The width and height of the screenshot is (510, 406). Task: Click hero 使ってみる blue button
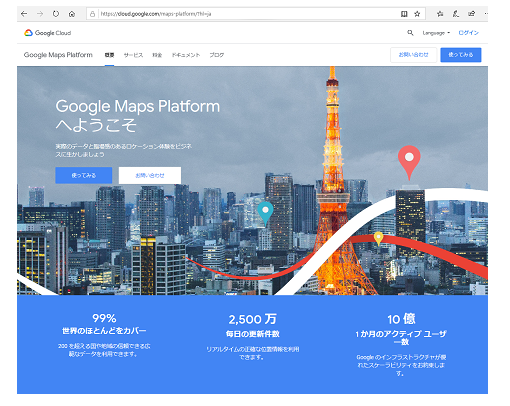click(84, 175)
